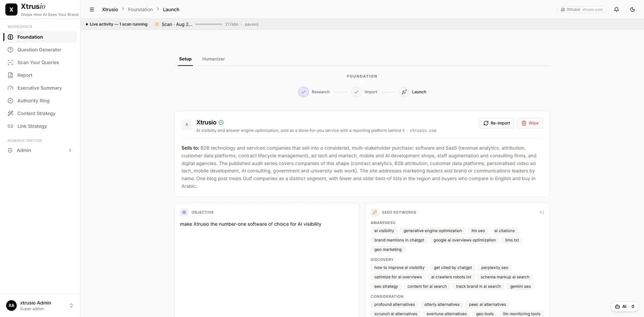Viewport: 644px width, 317px height.
Task: Switch to the Setup tab
Action: pyautogui.click(x=185, y=59)
